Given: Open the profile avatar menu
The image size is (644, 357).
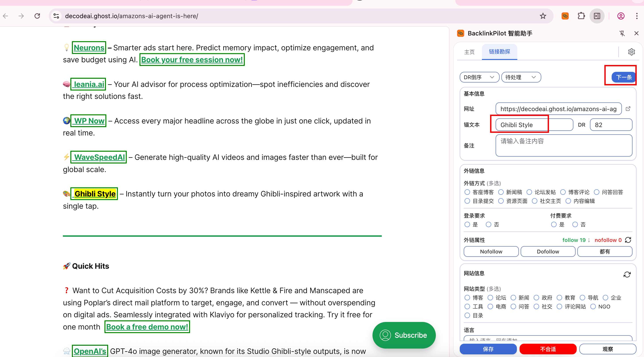Looking at the screenshot, I should point(621,16).
